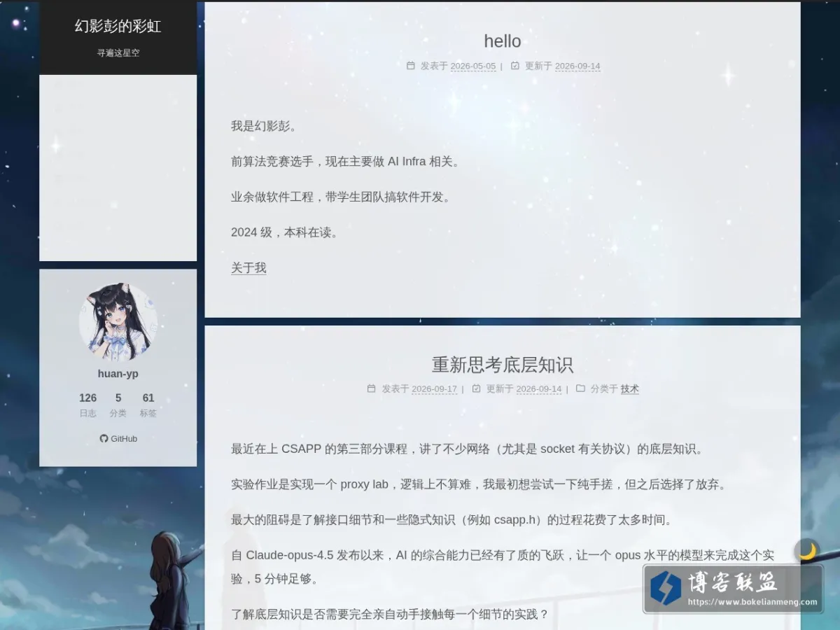Click the paragraph mentioning proxy lab
840x630 pixels.
click(x=479, y=484)
